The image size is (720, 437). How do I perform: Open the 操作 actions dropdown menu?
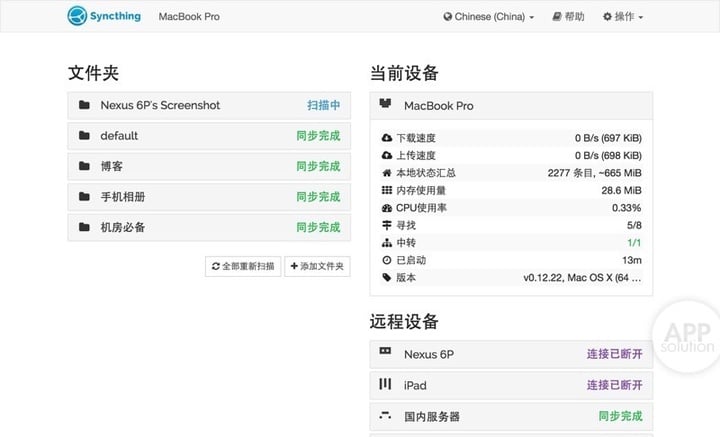623,17
